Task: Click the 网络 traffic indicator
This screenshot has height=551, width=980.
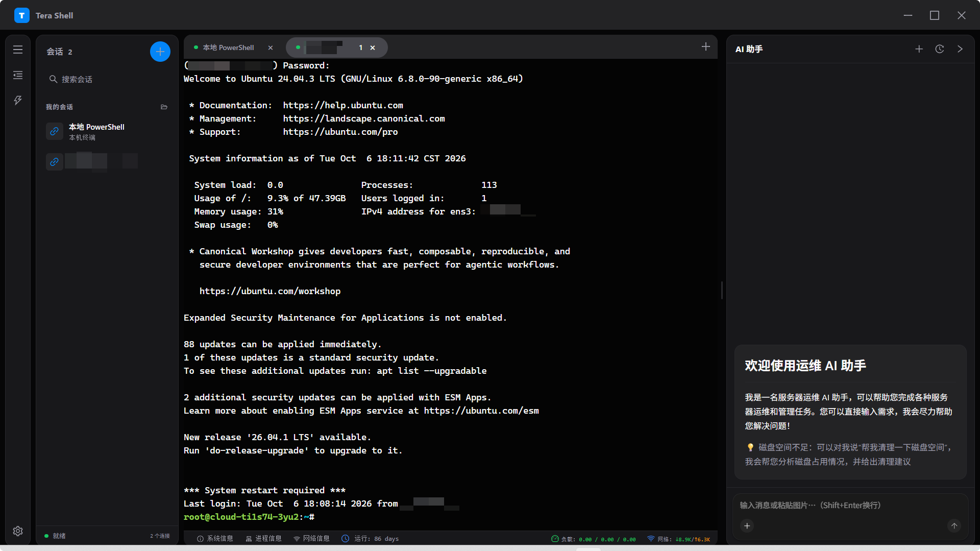Action: coord(679,539)
